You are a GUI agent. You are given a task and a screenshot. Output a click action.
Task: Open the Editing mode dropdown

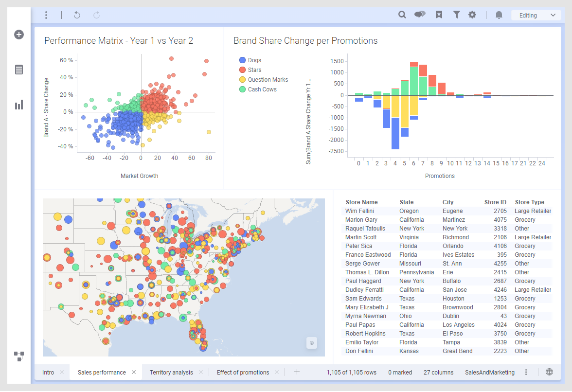[x=535, y=15]
